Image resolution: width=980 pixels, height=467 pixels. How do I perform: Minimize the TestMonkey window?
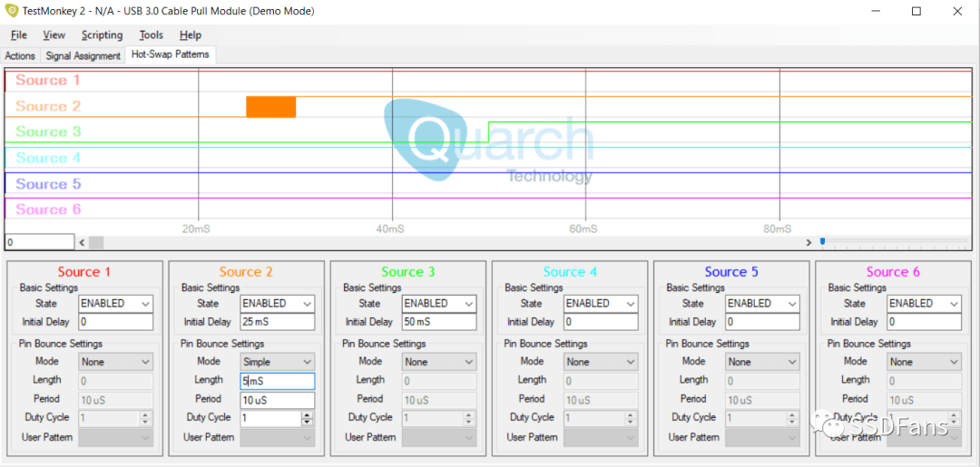[875, 11]
